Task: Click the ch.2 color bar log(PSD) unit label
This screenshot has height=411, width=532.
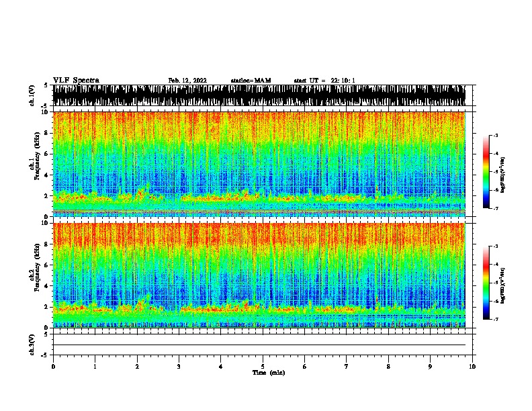Action: pyautogui.click(x=503, y=285)
